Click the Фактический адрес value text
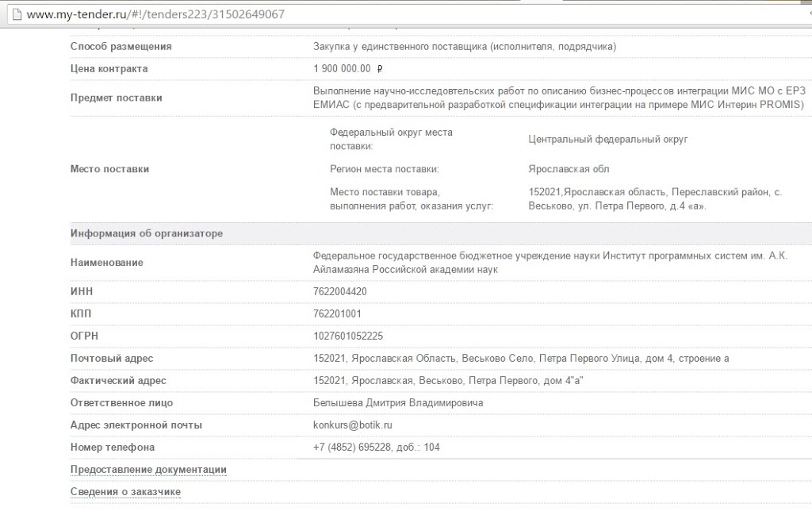812x515 pixels. [x=448, y=381]
